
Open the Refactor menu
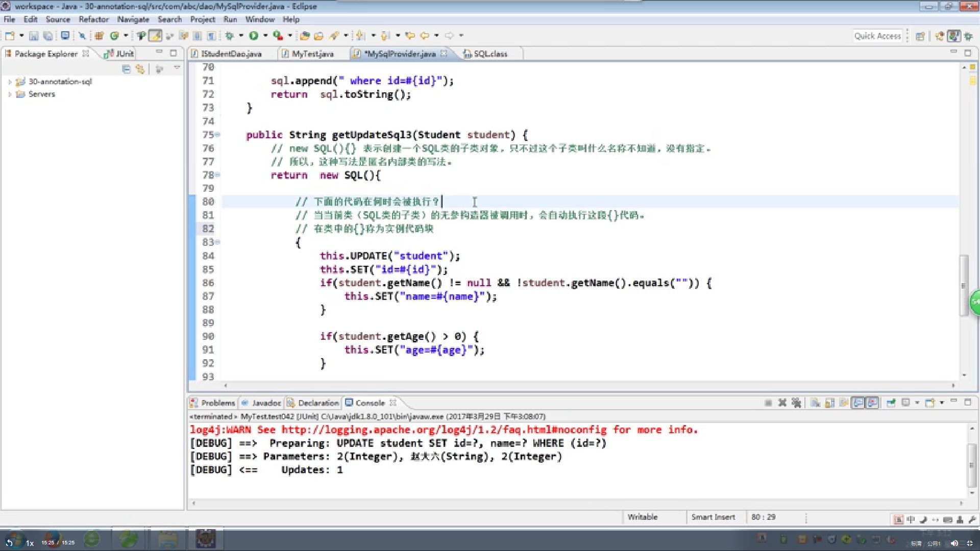click(x=93, y=19)
